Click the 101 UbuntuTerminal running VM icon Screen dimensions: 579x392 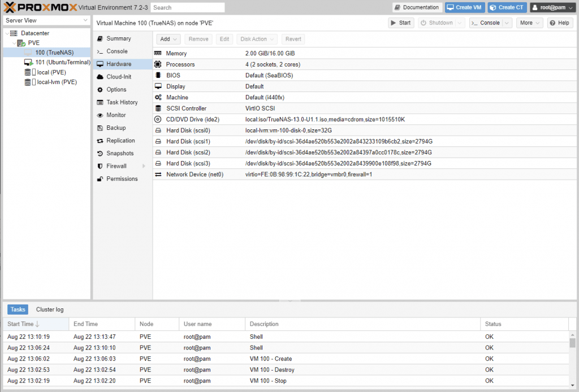point(28,62)
